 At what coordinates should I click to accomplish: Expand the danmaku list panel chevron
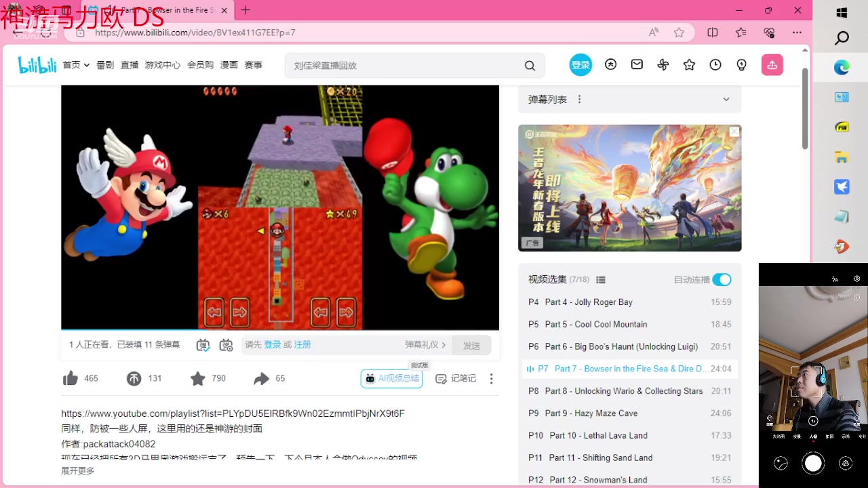pos(726,99)
